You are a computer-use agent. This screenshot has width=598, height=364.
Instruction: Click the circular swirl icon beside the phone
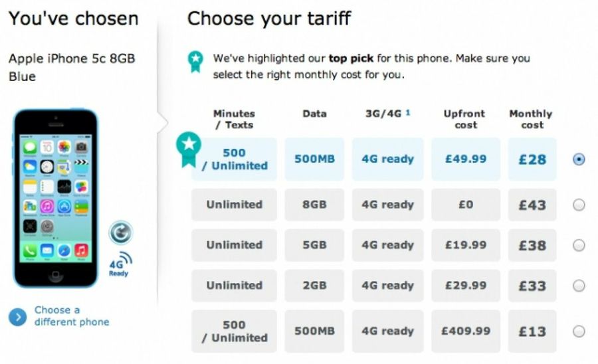click(x=121, y=233)
